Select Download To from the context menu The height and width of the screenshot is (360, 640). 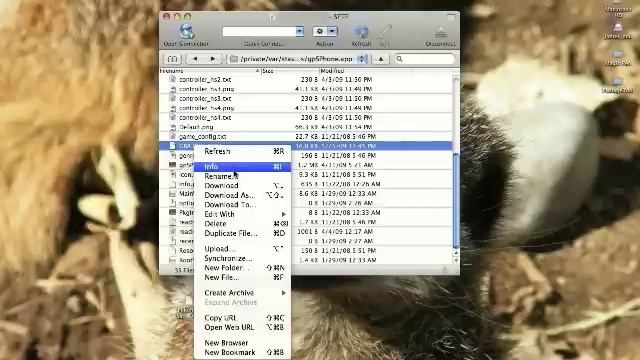[x=242, y=204]
